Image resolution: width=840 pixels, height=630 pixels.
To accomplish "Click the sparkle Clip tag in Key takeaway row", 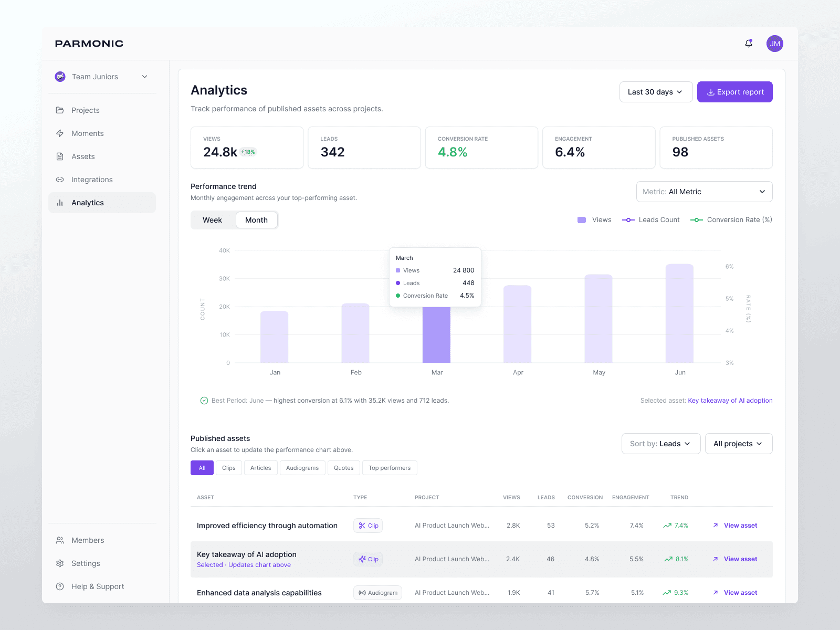I will [x=368, y=559].
